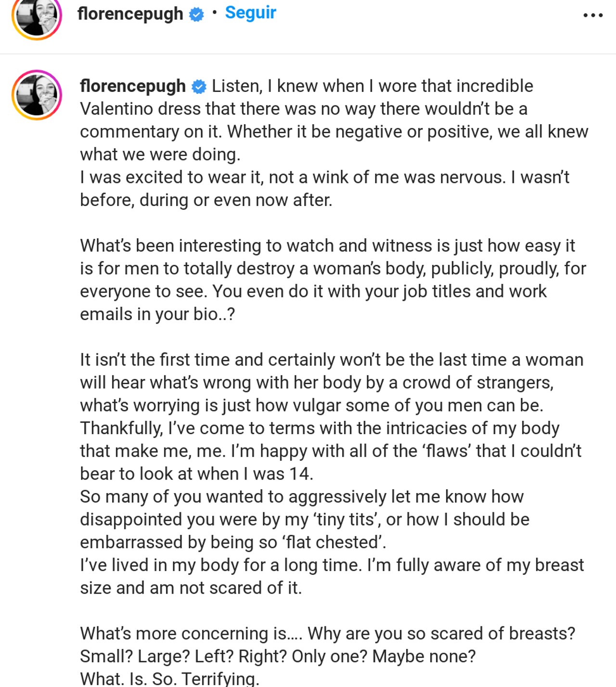Click the paragraph starting 'What's been interesting to watch'
This screenshot has height=687, width=616.
pyautogui.click(x=333, y=280)
